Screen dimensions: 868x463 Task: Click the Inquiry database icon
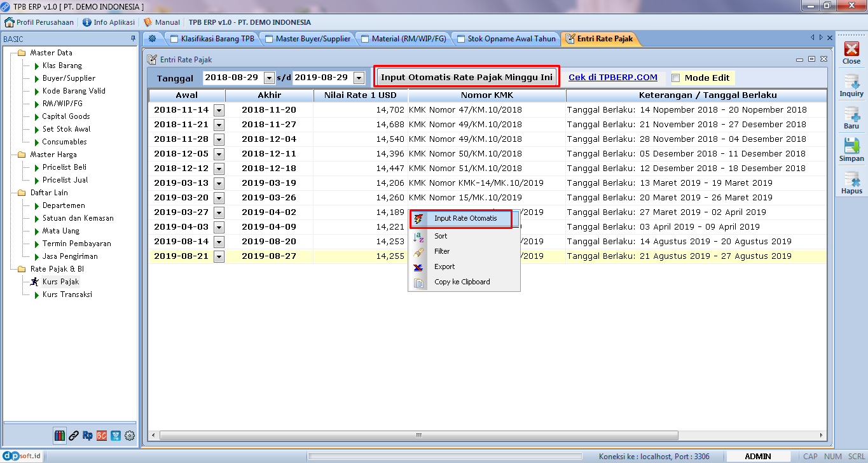click(851, 82)
